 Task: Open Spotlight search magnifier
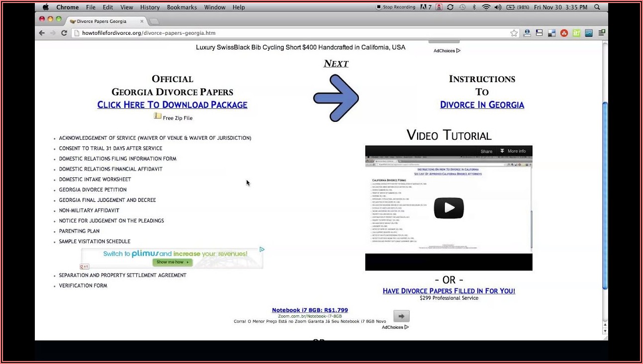point(597,7)
